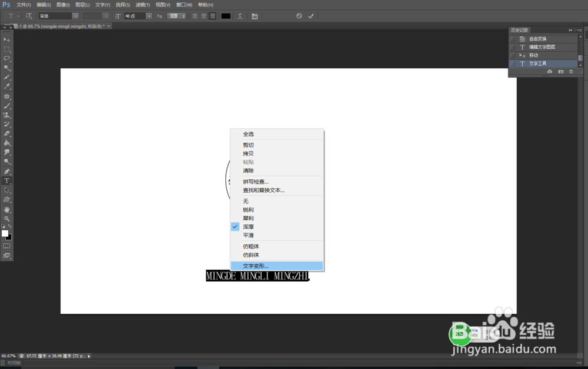Select the Custom Shape tool
The width and height of the screenshot is (588, 369).
[x=6, y=200]
